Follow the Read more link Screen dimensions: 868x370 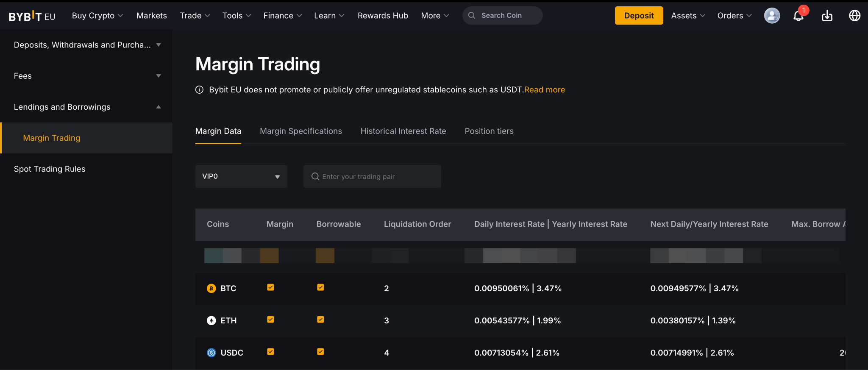[544, 90]
